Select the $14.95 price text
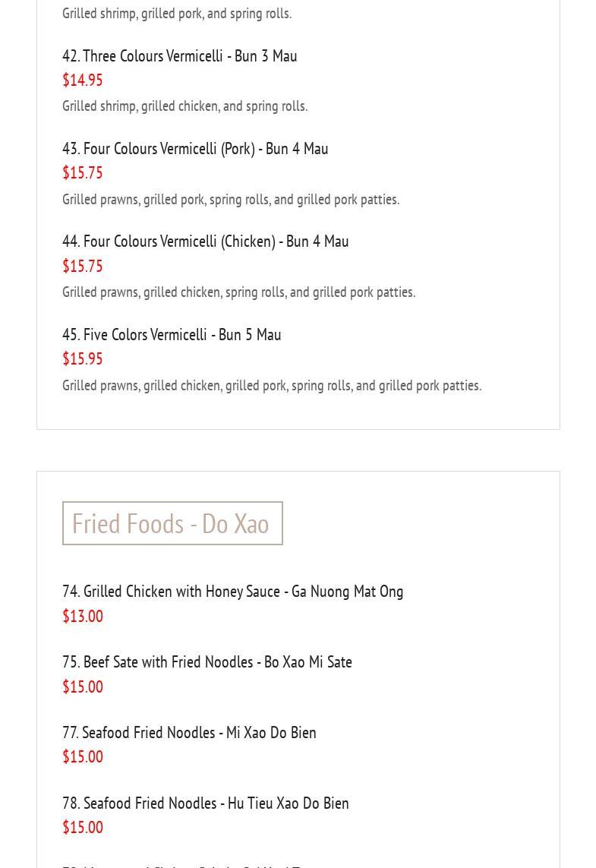Viewport: 596px width, 868px height. click(x=82, y=80)
